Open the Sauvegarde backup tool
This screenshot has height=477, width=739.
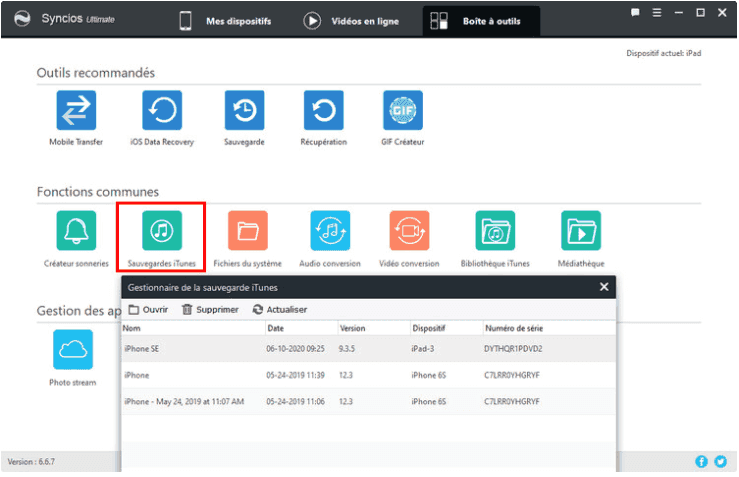pyautogui.click(x=244, y=111)
